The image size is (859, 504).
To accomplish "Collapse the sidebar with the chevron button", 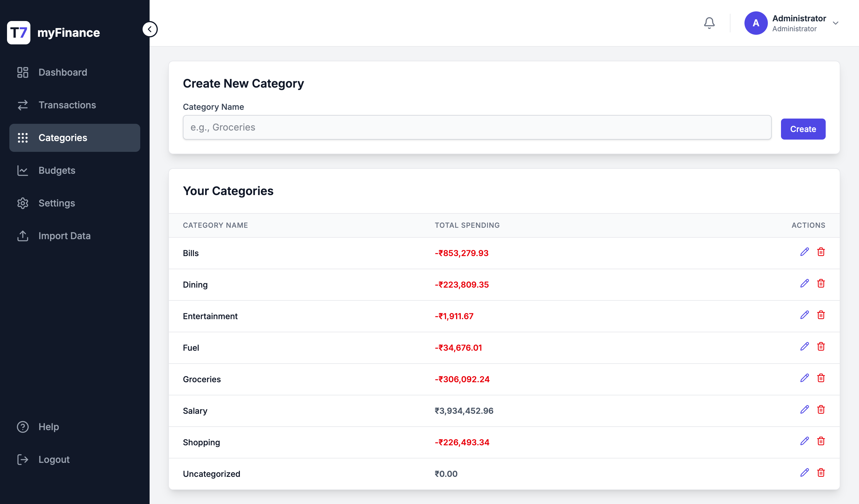I will coord(150,29).
